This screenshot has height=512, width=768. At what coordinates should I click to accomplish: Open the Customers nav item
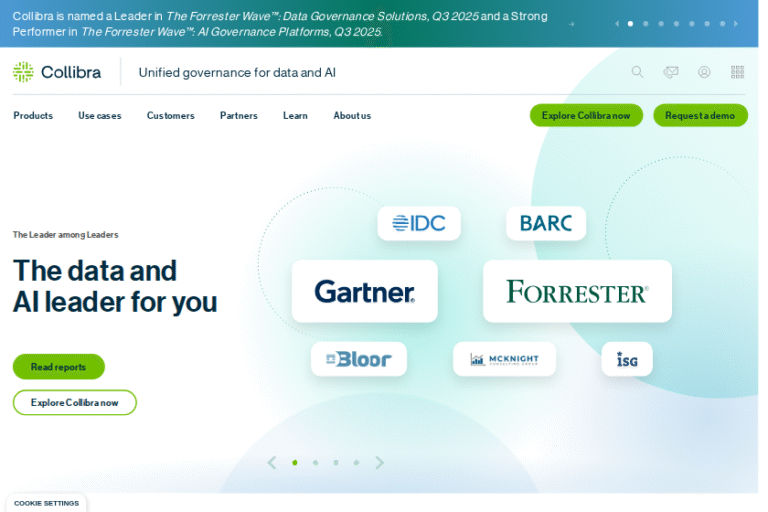(170, 116)
